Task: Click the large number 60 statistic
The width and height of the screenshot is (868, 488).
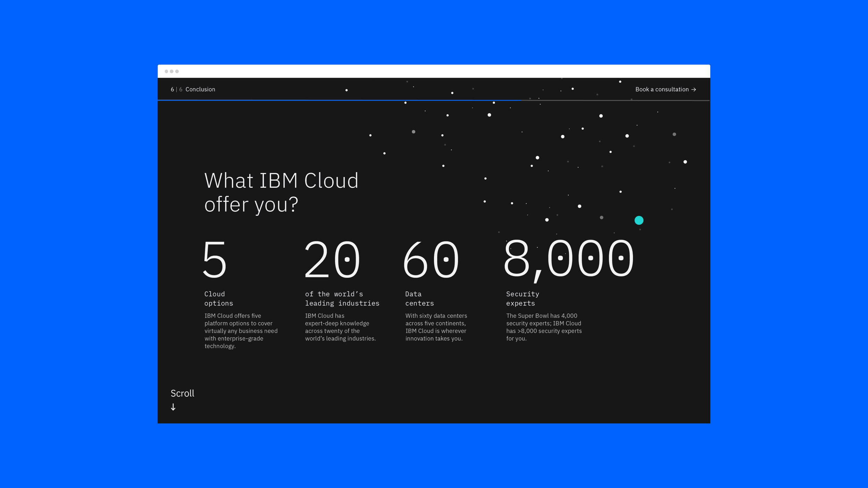Action: (x=431, y=259)
